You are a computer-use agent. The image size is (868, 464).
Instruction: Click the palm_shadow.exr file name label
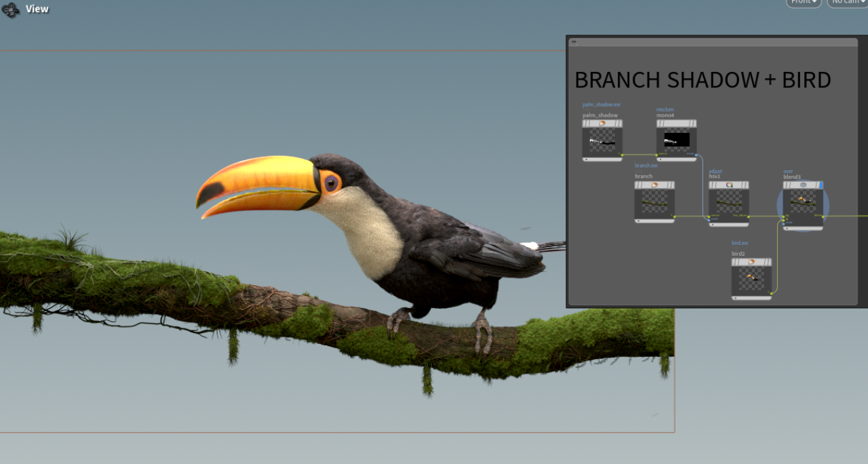point(601,104)
